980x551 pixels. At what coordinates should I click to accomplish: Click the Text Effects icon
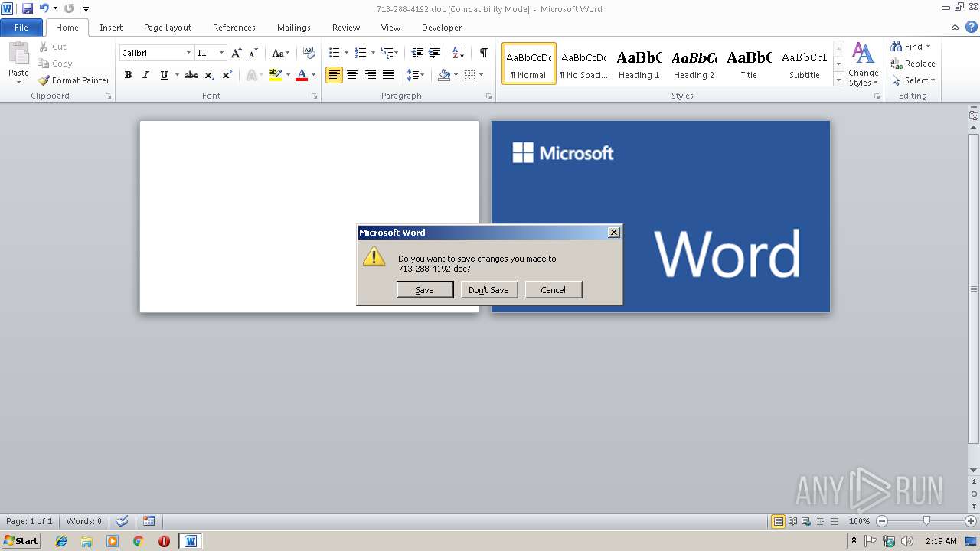[251, 75]
